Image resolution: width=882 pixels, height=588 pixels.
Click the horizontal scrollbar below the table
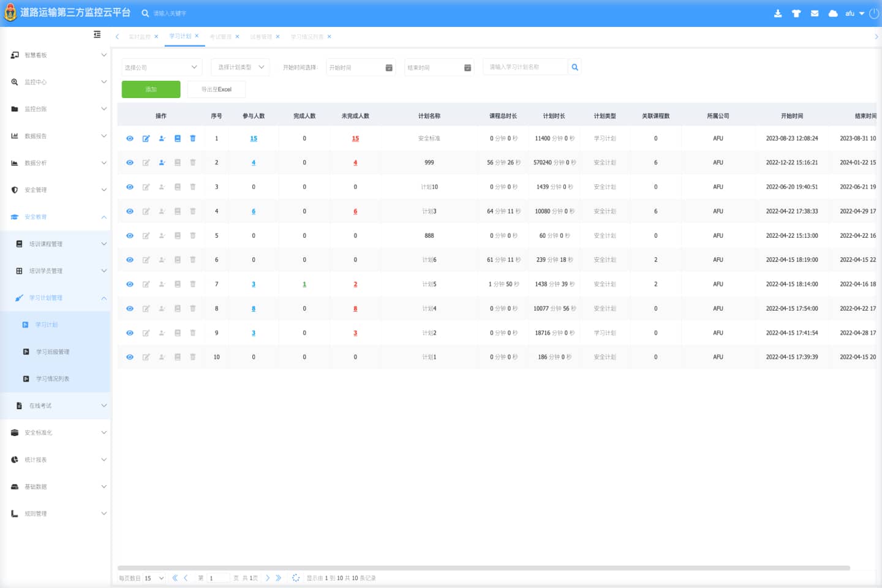484,568
